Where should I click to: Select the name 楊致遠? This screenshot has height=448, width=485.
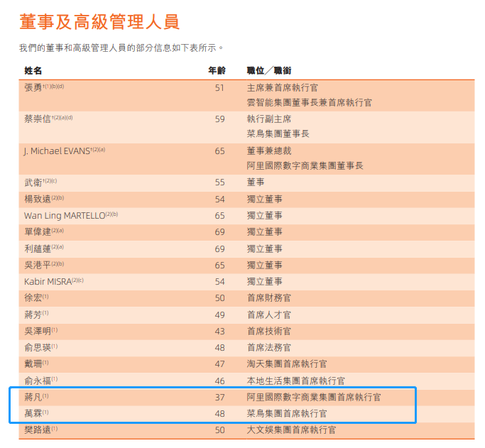click(x=38, y=199)
